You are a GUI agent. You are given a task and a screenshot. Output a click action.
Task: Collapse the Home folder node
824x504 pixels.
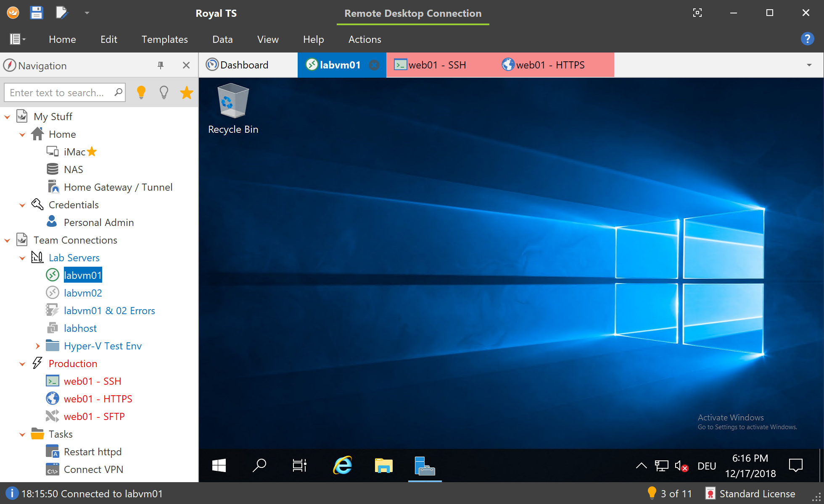click(x=22, y=134)
